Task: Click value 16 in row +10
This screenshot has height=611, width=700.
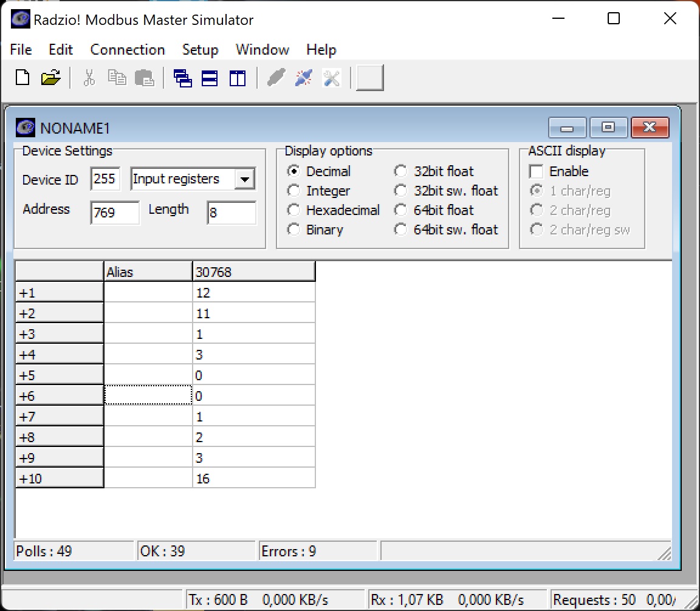Action: pos(254,479)
